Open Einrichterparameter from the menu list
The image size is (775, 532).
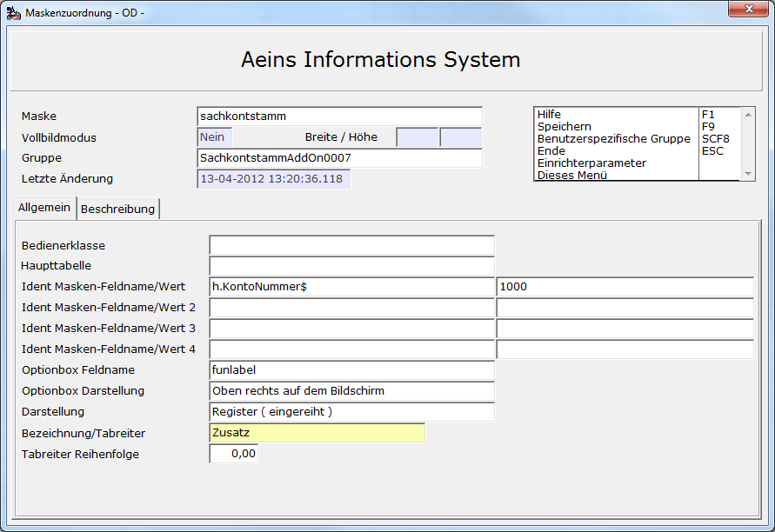[591, 163]
